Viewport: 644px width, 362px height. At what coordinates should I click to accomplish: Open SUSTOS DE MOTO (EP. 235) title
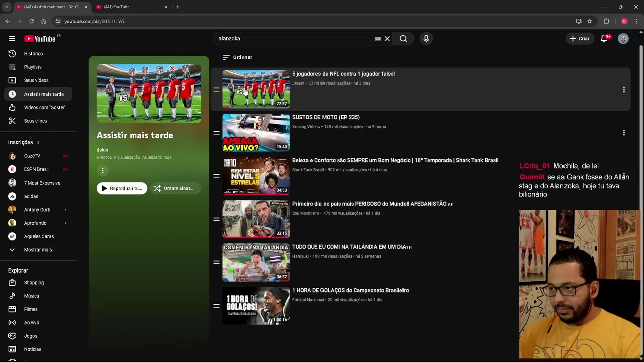tap(326, 117)
